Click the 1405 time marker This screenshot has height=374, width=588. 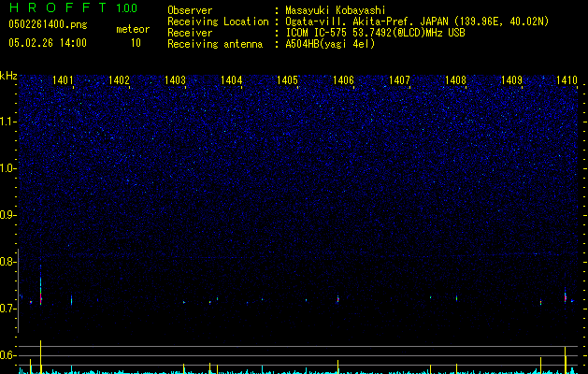[287, 80]
